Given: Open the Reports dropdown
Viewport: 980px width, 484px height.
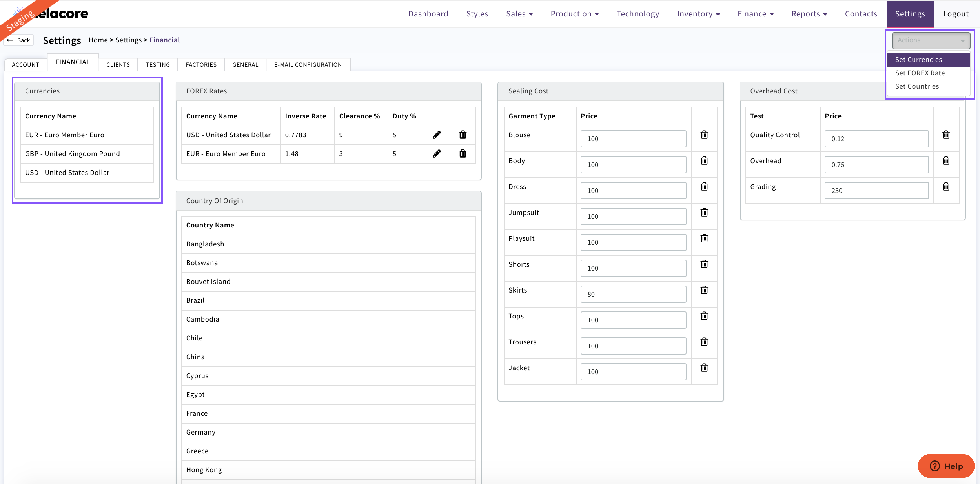Looking at the screenshot, I should tap(809, 14).
